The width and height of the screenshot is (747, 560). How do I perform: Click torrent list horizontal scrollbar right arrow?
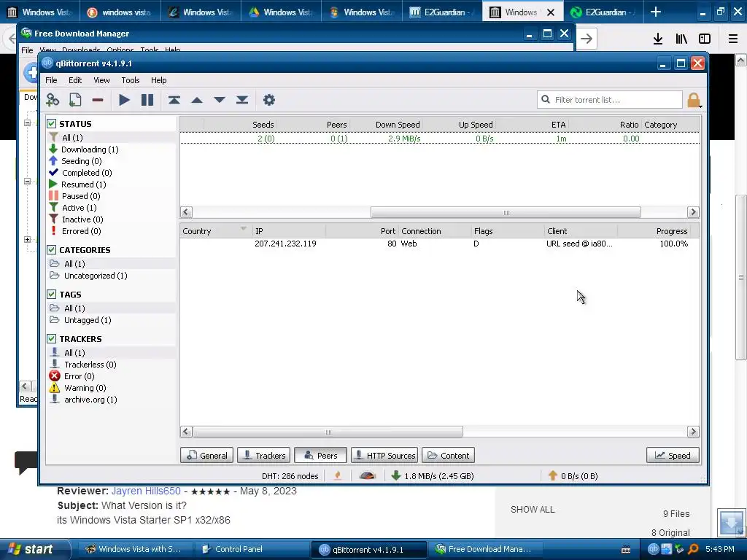pos(693,212)
